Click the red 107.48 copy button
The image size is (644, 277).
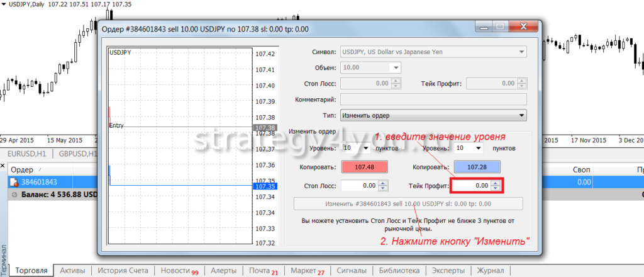(365, 167)
